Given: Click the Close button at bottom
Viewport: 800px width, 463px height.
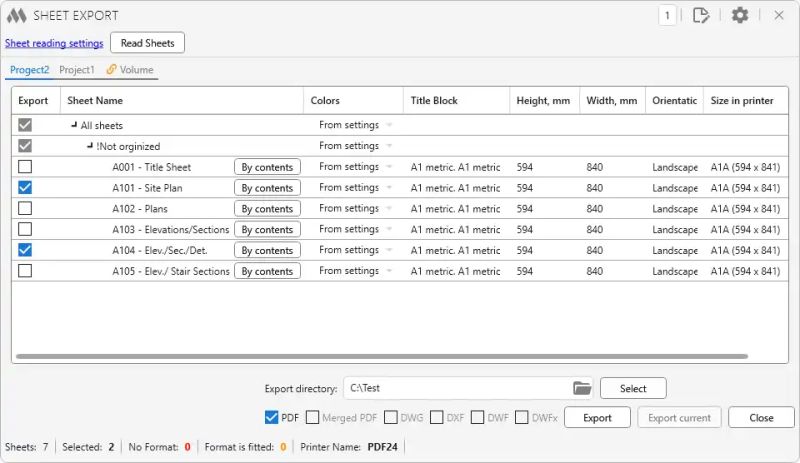Looking at the screenshot, I should pyautogui.click(x=761, y=418).
